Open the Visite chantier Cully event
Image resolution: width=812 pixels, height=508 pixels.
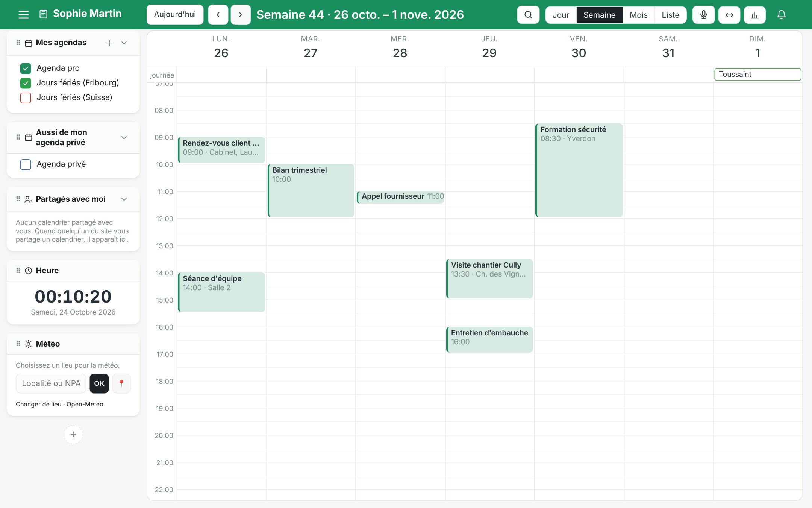point(489,278)
